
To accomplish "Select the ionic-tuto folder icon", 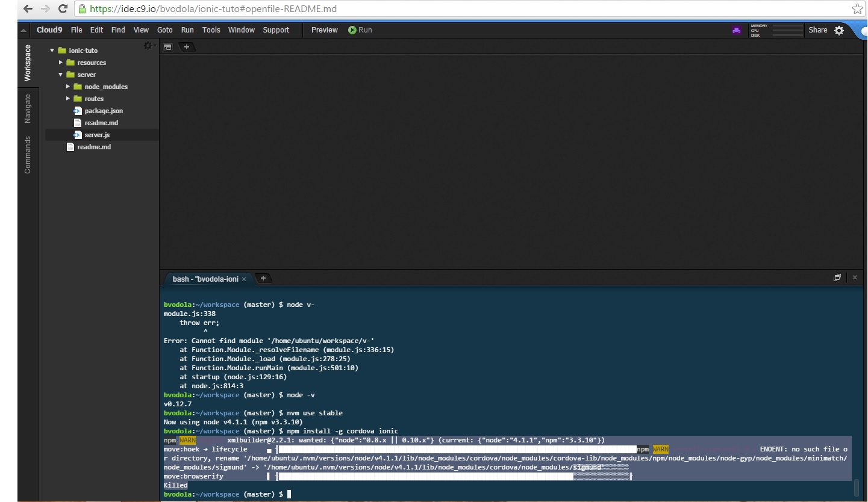I will coord(61,51).
